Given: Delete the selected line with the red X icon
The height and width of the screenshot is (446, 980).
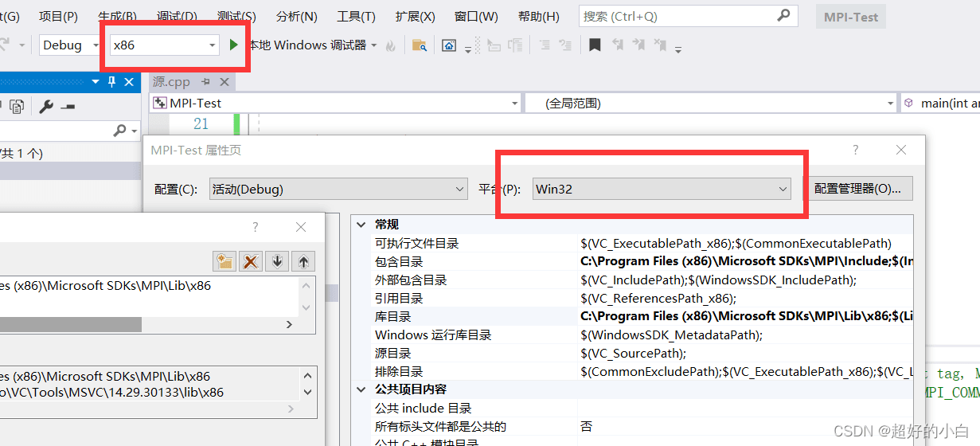Looking at the screenshot, I should tap(251, 261).
